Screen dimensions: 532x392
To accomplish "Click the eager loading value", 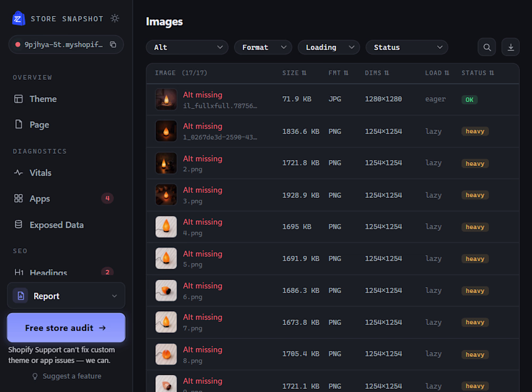I will (x=435, y=99).
